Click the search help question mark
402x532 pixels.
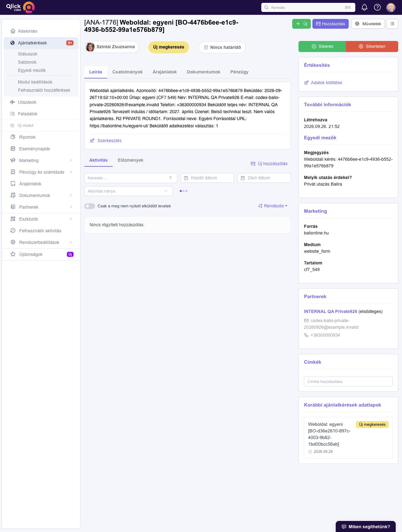170,178
